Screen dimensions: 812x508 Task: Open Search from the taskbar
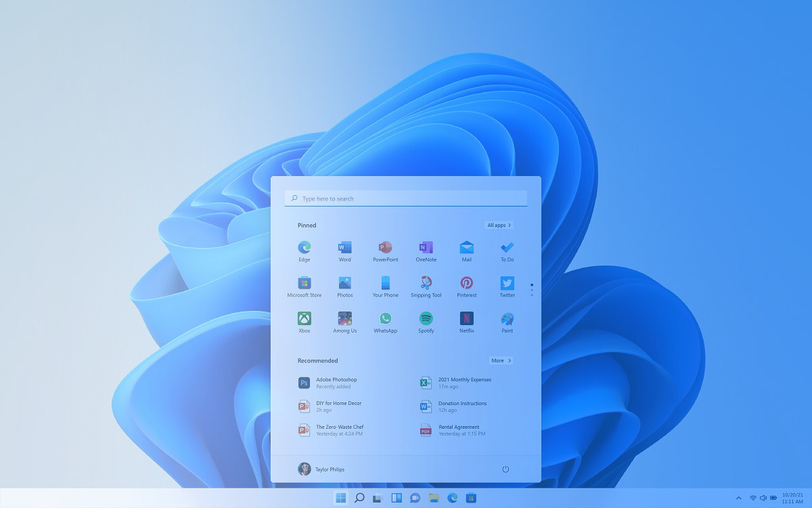click(359, 498)
